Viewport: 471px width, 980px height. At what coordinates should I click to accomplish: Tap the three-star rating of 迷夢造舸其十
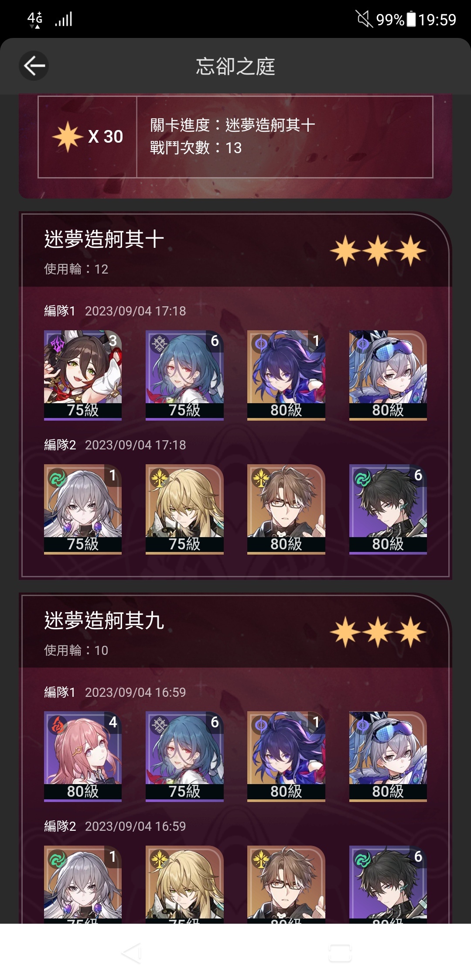tap(378, 251)
